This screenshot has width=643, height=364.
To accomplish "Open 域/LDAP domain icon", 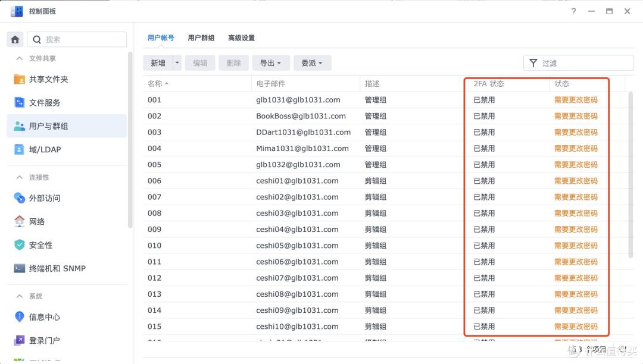I will tap(19, 149).
